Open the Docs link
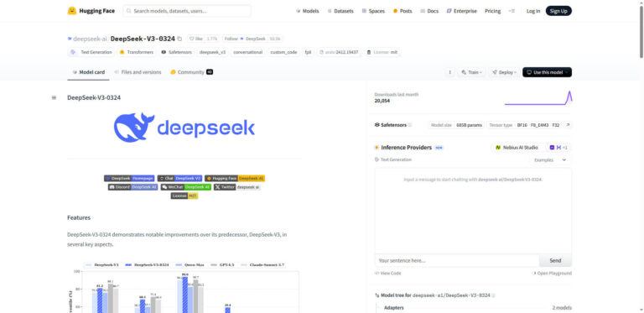This screenshot has height=313, width=644. [429, 11]
